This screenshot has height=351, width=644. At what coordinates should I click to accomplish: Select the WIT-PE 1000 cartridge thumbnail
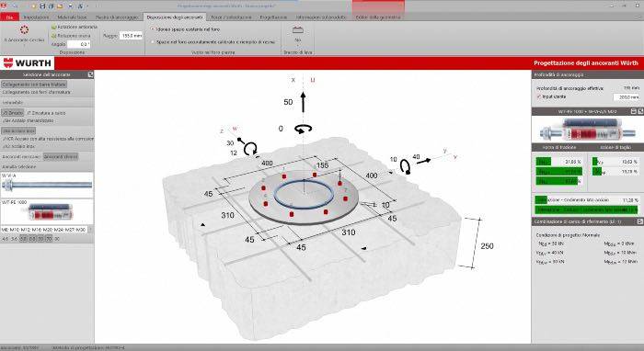[x=47, y=211]
